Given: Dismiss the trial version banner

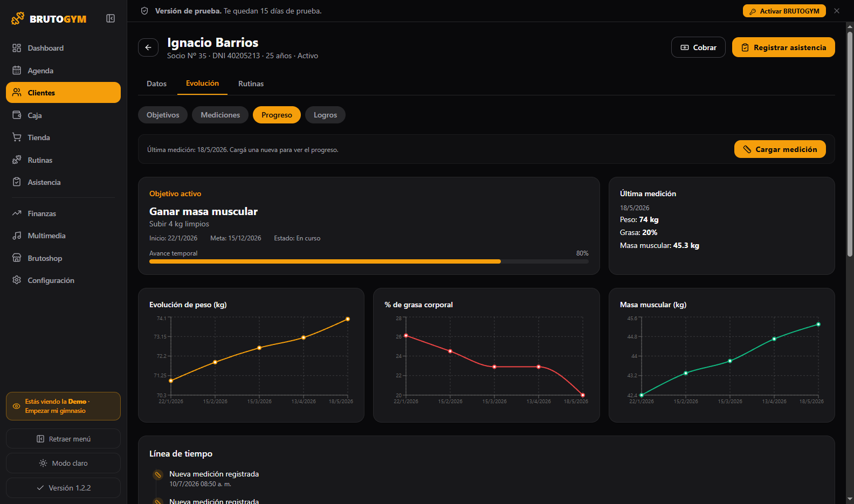Looking at the screenshot, I should pos(837,11).
